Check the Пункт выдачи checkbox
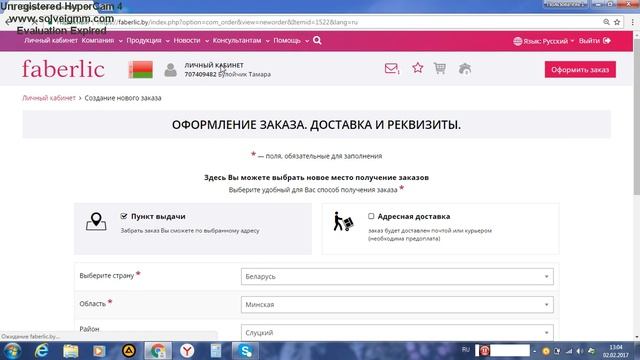The image size is (640, 360). coord(124,216)
